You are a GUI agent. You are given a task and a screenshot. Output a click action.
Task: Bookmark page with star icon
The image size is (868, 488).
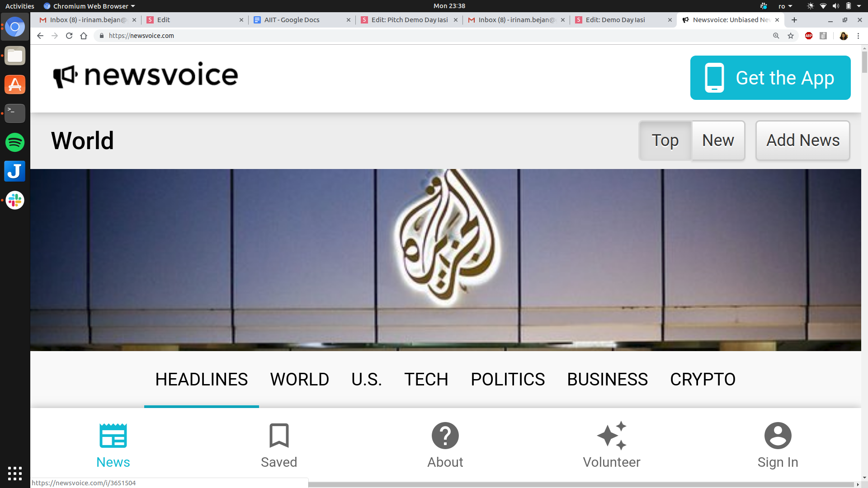[791, 36]
